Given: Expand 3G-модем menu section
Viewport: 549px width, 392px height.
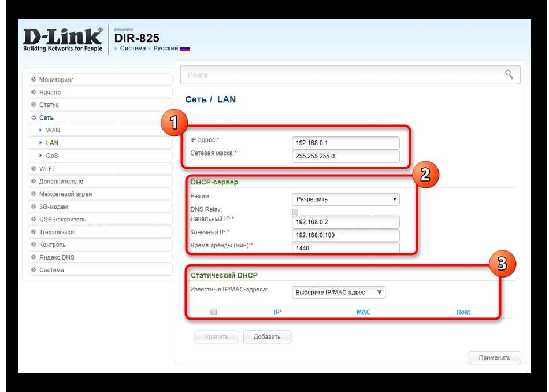Looking at the screenshot, I should pos(100,206).
